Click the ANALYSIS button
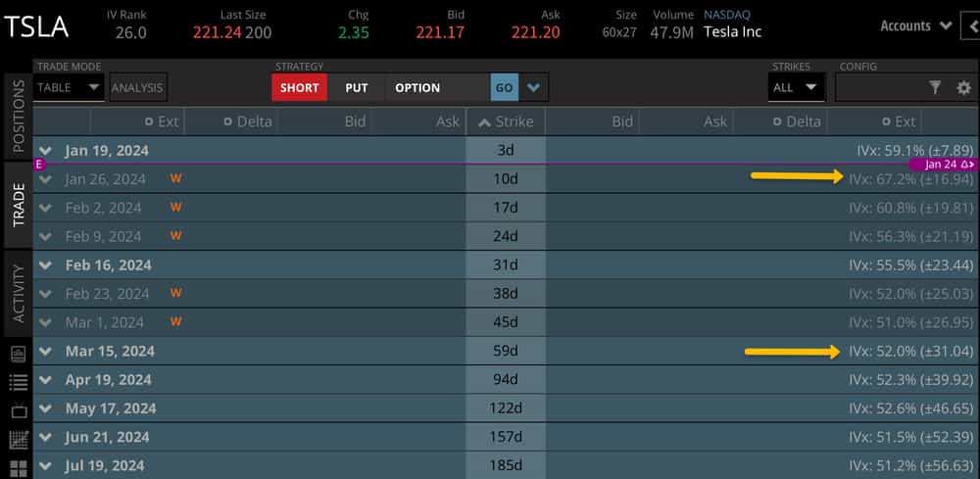Viewport: 980px width, 479px height. [137, 87]
